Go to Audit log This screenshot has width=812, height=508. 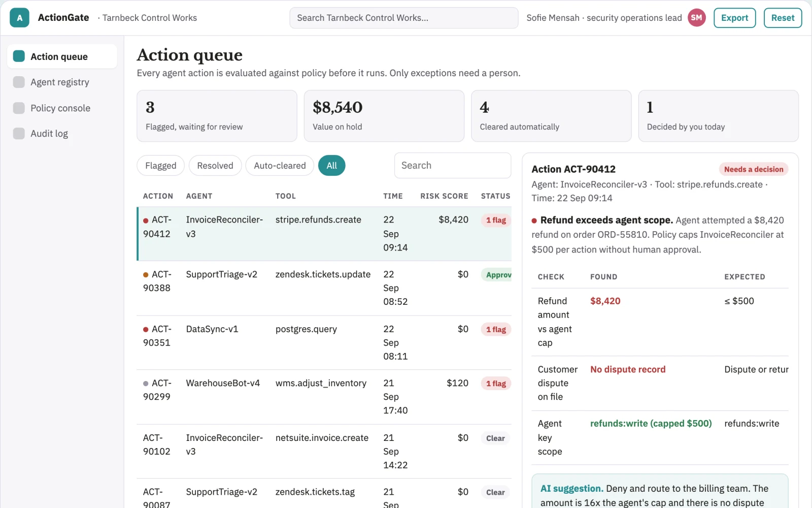click(62, 133)
